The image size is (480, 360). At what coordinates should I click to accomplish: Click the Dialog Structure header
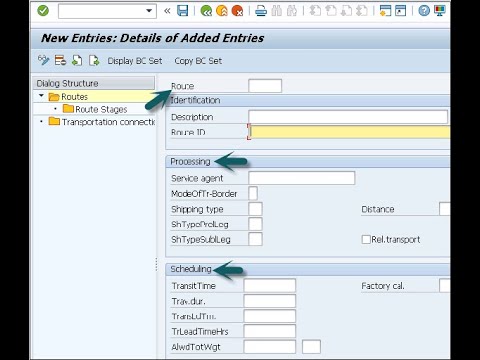tap(94, 83)
